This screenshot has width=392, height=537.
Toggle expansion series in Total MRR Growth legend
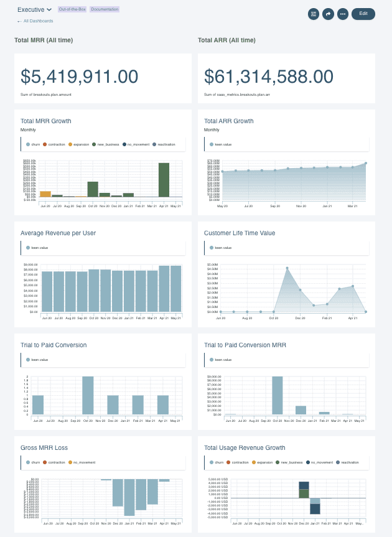tap(79, 144)
